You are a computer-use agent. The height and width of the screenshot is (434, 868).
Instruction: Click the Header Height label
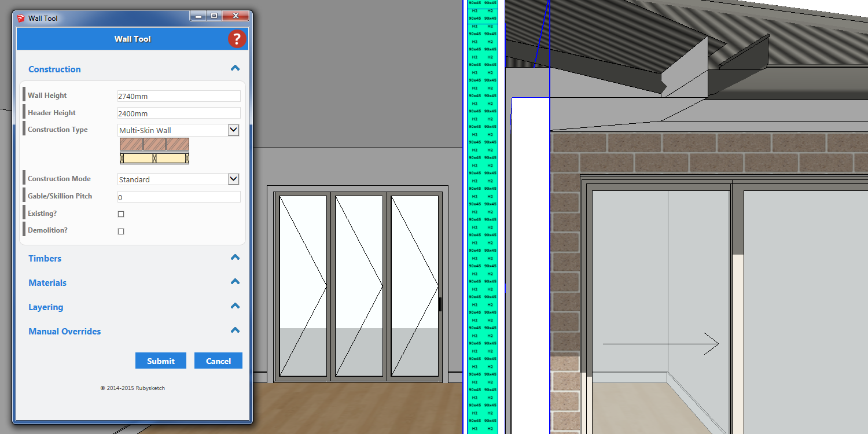click(52, 113)
